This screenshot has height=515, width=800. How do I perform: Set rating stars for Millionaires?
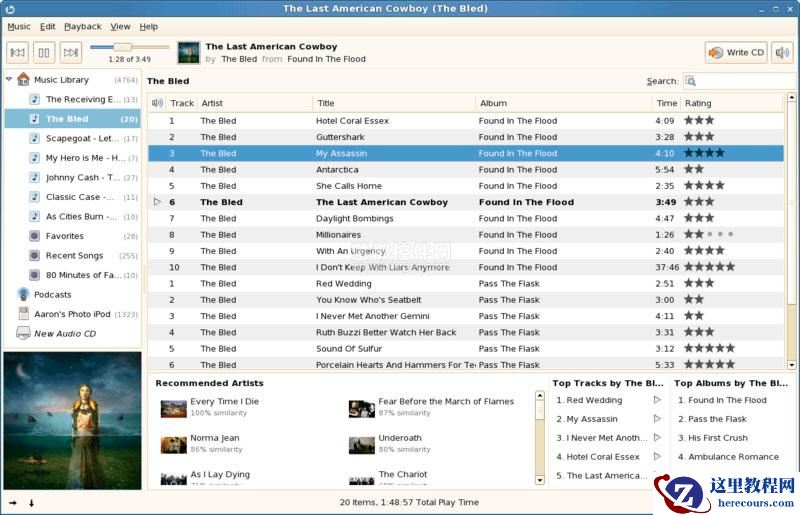tap(709, 235)
